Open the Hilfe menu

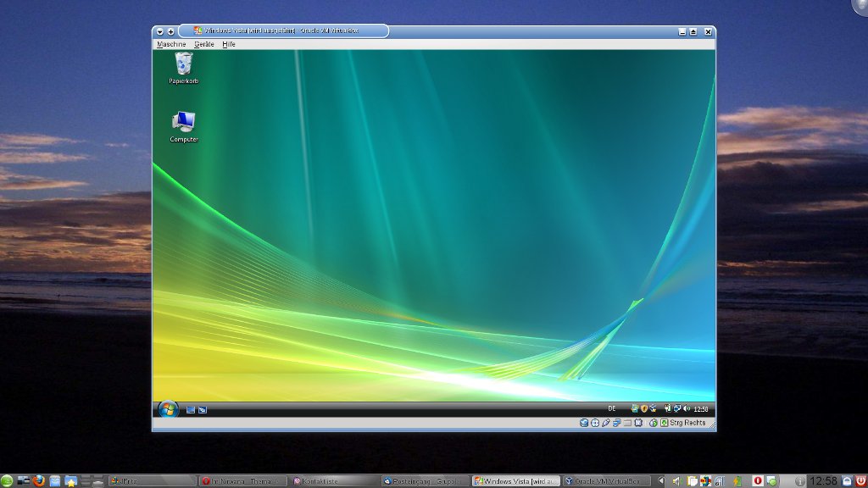click(229, 44)
